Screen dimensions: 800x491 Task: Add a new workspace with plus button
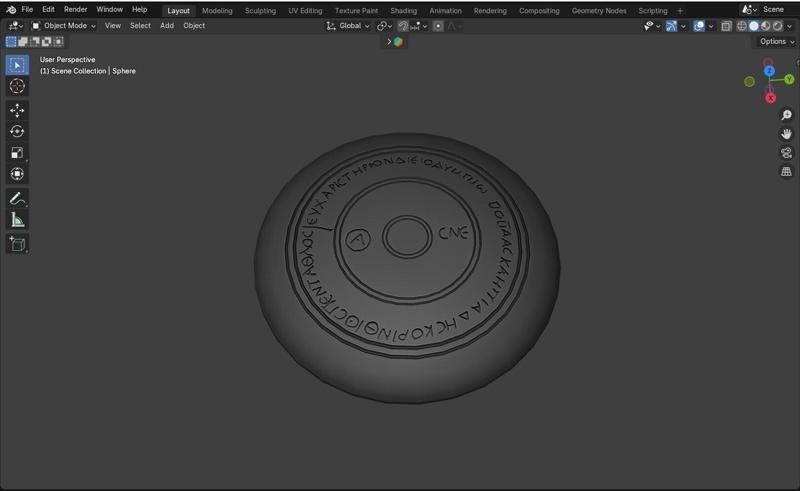tap(680, 10)
